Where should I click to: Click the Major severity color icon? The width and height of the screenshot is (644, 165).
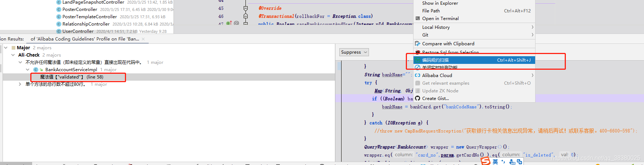14,47
